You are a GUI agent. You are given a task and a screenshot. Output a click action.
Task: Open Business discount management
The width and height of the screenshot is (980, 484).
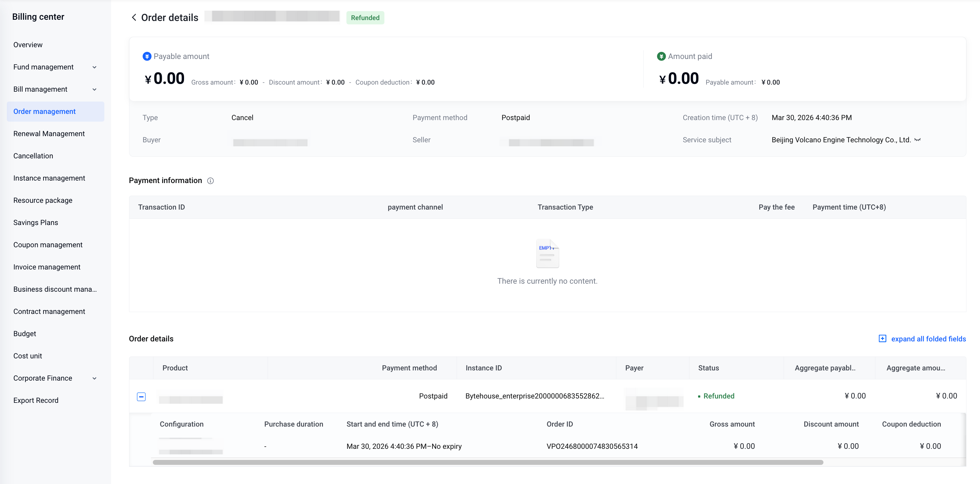[55, 289]
